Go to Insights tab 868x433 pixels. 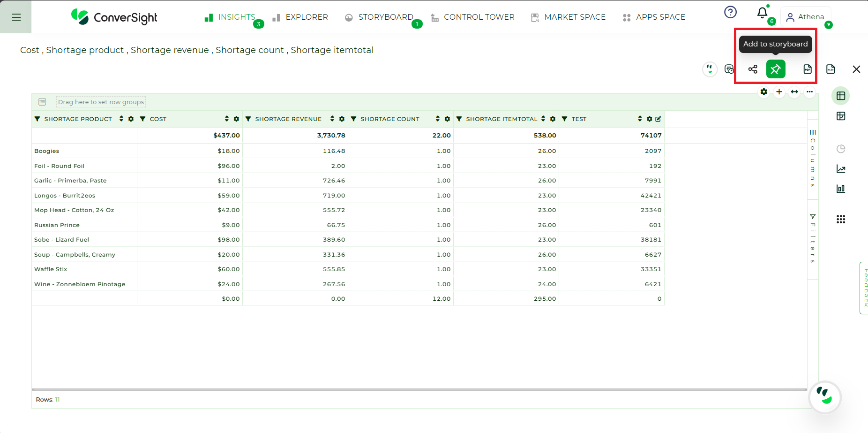230,17
